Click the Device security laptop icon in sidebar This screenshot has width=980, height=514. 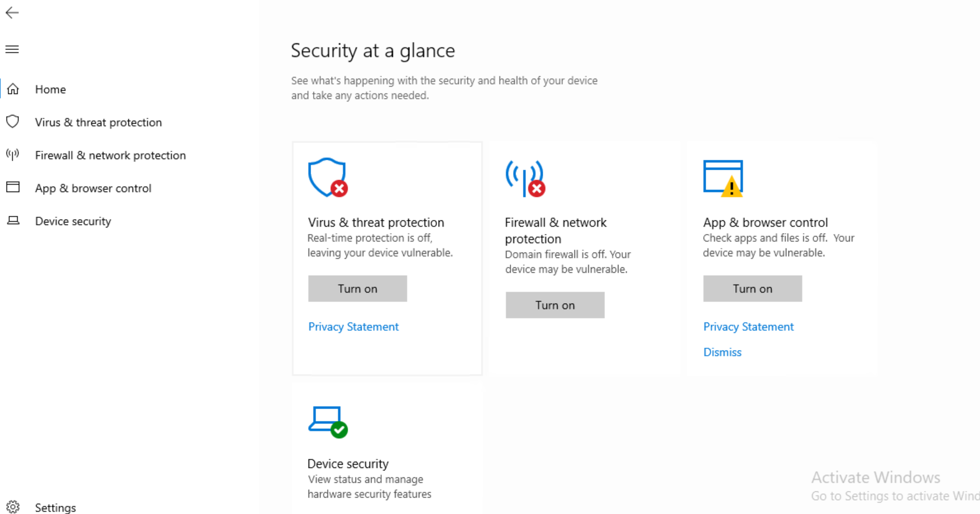tap(13, 221)
